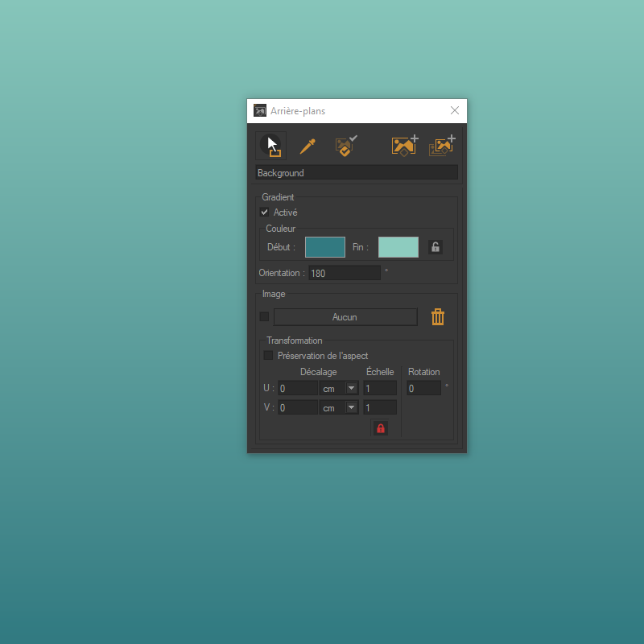Close the Arrière-plans window
The image size is (644, 644).
click(x=455, y=110)
